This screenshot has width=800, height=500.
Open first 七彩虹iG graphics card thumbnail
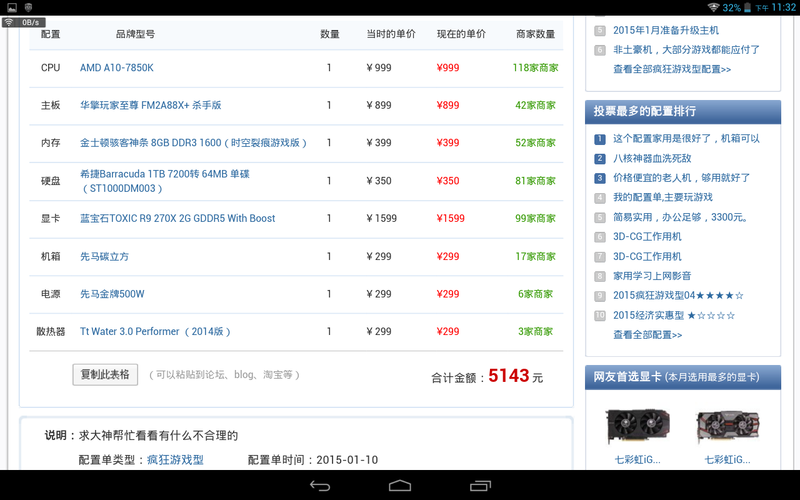pyautogui.click(x=637, y=427)
